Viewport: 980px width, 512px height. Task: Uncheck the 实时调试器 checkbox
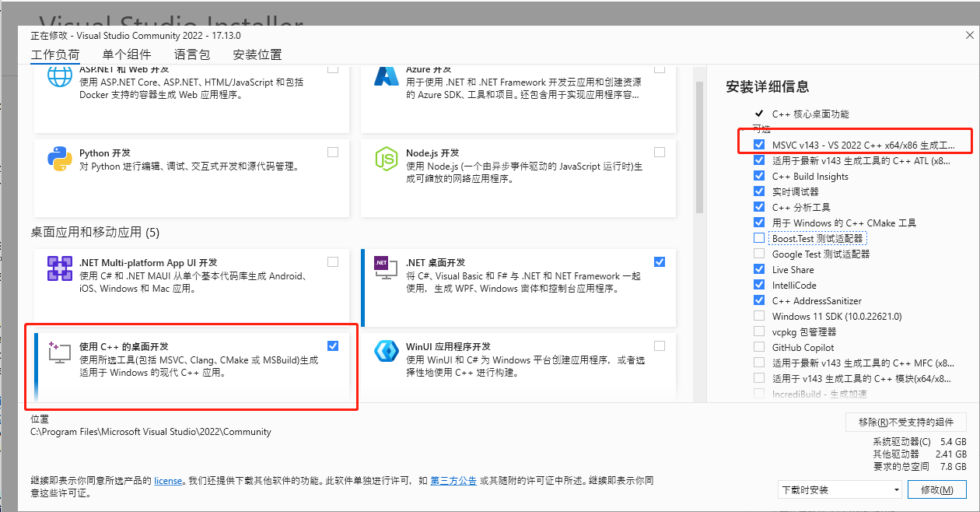click(x=759, y=191)
